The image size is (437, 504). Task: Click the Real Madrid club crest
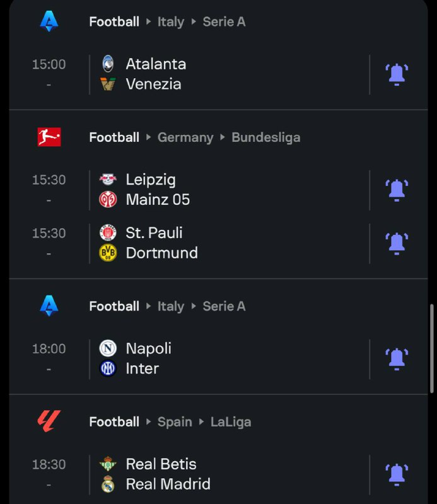pyautogui.click(x=108, y=484)
